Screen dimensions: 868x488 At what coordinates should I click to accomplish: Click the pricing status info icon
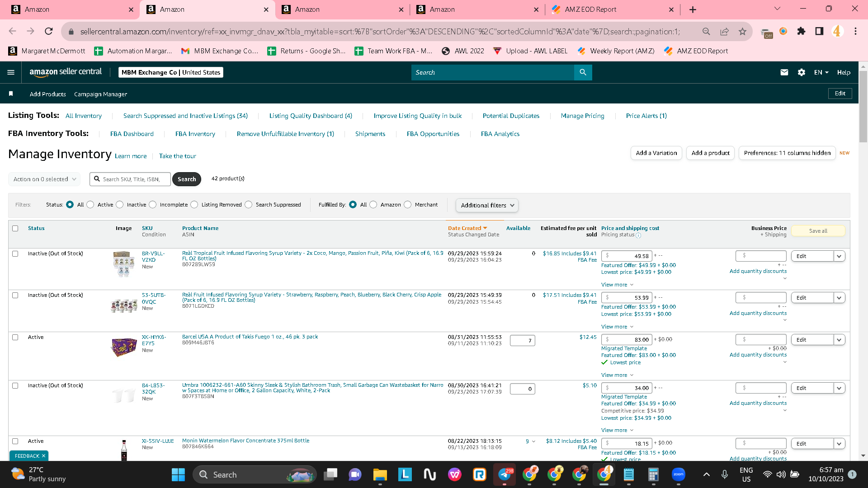638,235
